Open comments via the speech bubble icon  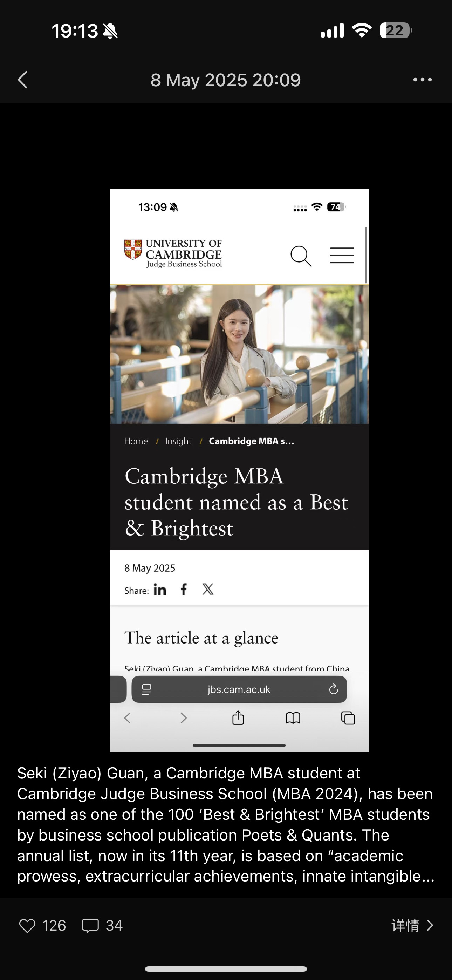pos(90,926)
